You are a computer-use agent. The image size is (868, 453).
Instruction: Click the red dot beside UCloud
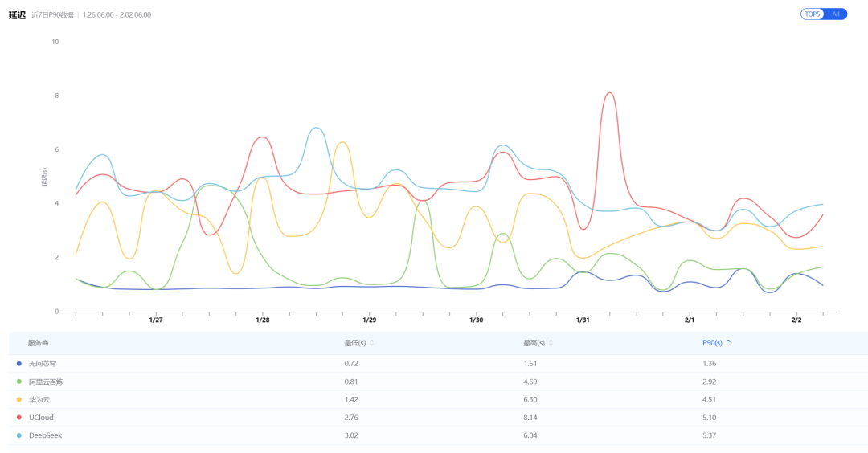18,418
